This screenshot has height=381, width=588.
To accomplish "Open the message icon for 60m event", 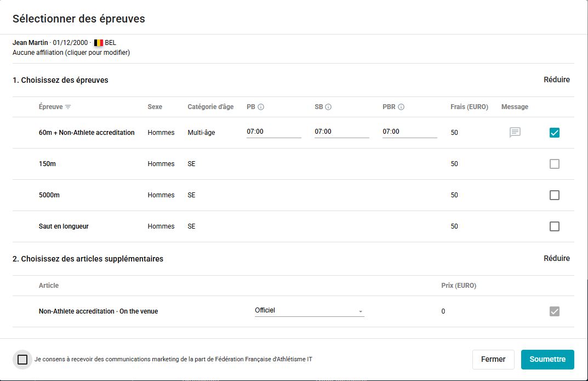I will [515, 132].
